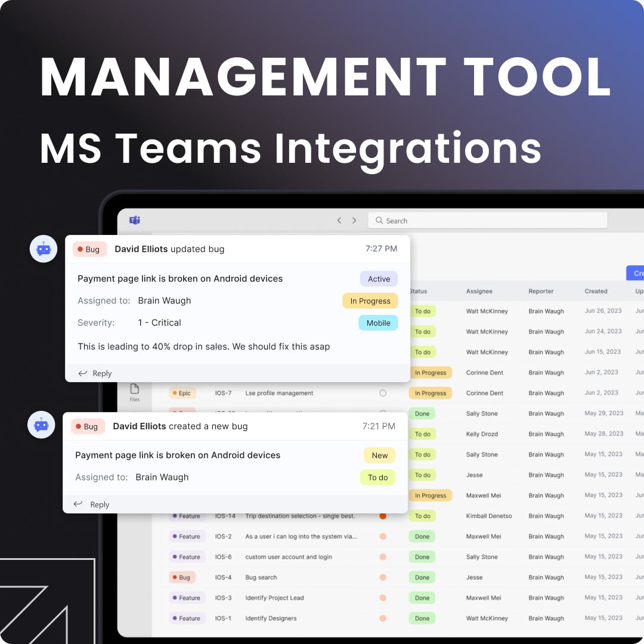Open Microsoft Teams home via the Teams icon
This screenshot has height=644, width=644.
(x=134, y=220)
